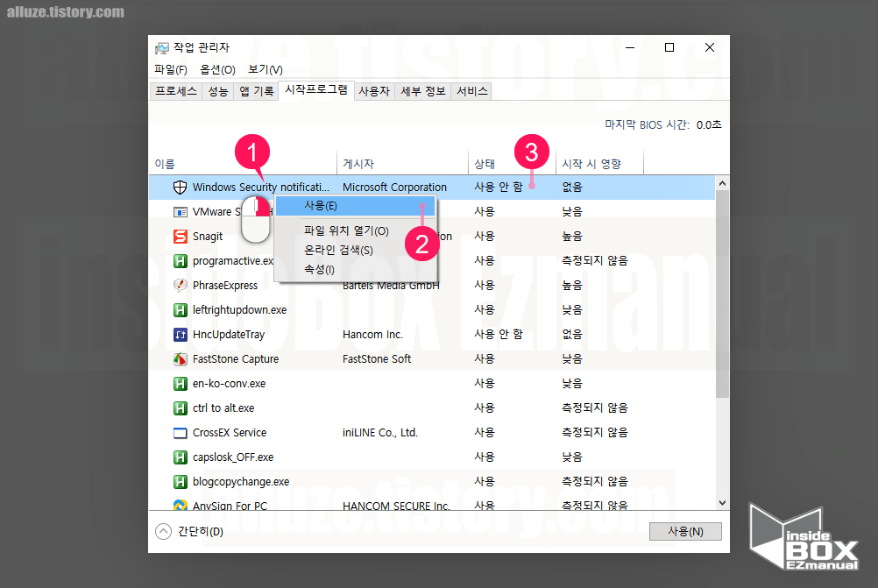The image size is (878, 588).
Task: Click the scrollbar down arrow
Action: pos(722,503)
